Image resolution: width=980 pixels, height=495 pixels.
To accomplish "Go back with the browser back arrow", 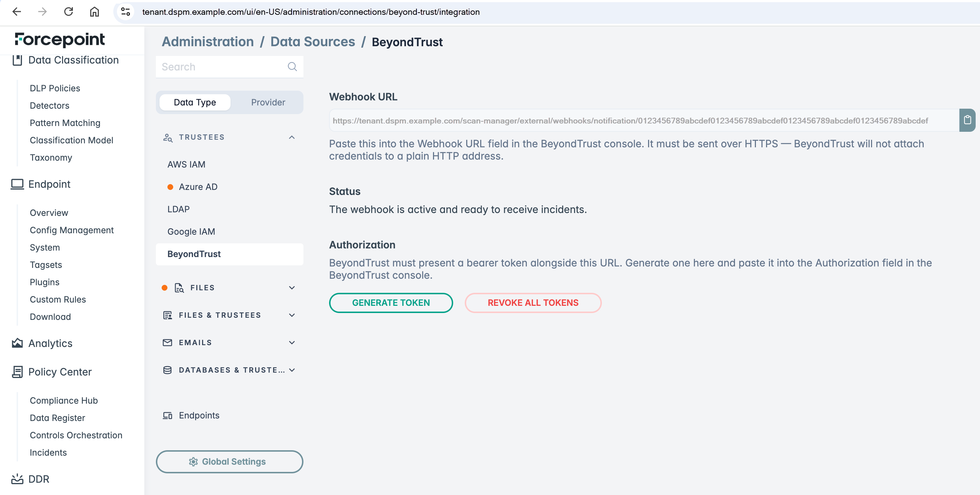I will (17, 12).
